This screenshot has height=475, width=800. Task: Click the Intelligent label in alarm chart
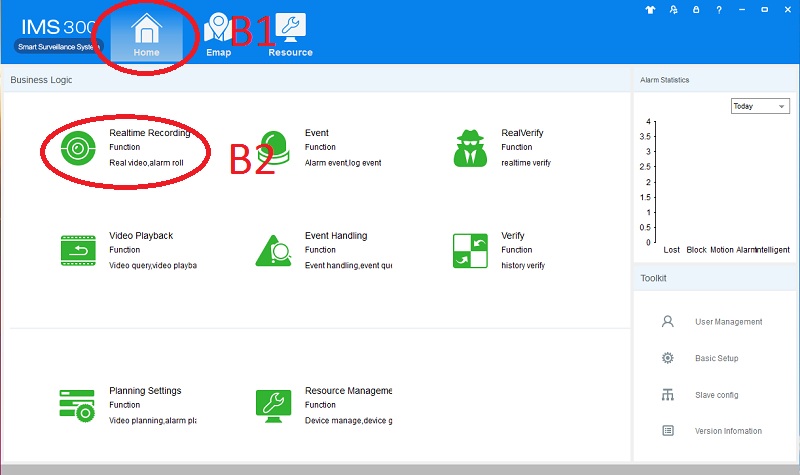(772, 250)
